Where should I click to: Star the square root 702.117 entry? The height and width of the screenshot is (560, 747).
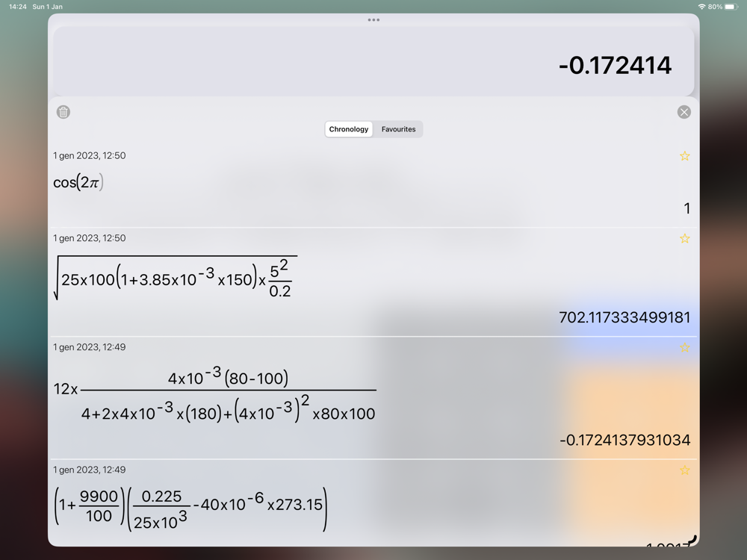point(684,239)
